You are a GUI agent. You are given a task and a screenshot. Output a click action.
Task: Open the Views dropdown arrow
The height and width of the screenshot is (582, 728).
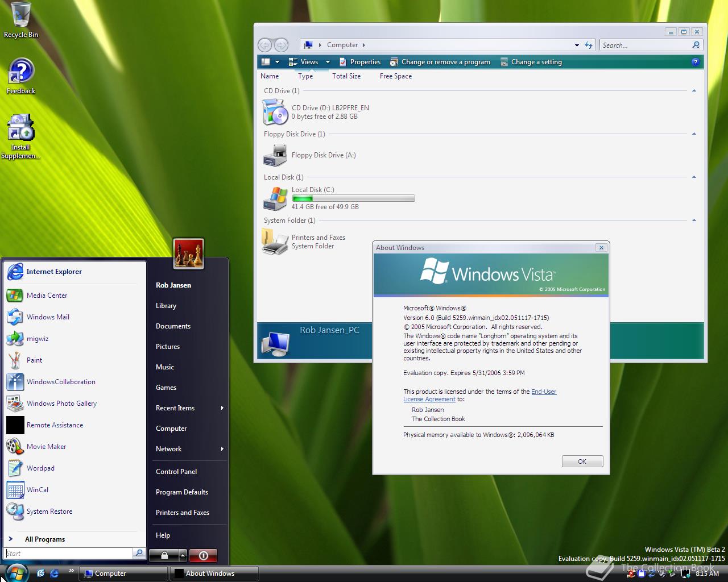[328, 62]
